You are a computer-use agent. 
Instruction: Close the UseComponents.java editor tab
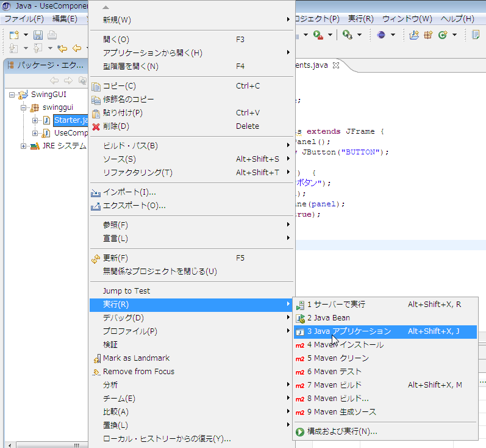tap(335, 65)
